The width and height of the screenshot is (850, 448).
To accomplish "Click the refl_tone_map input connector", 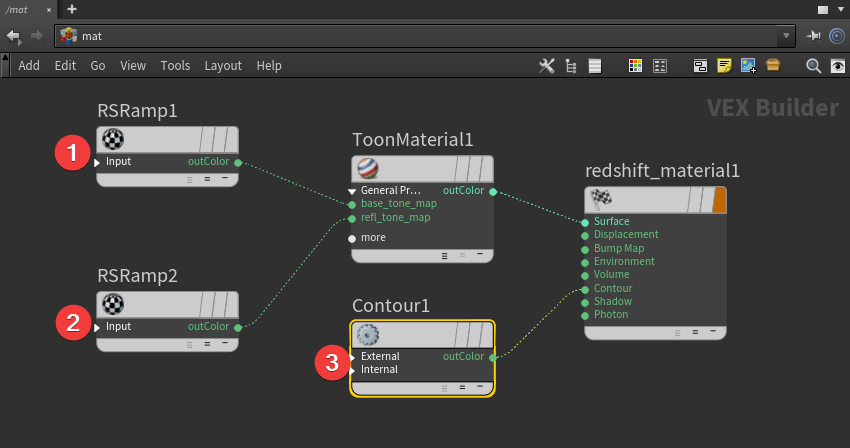I will [x=352, y=219].
